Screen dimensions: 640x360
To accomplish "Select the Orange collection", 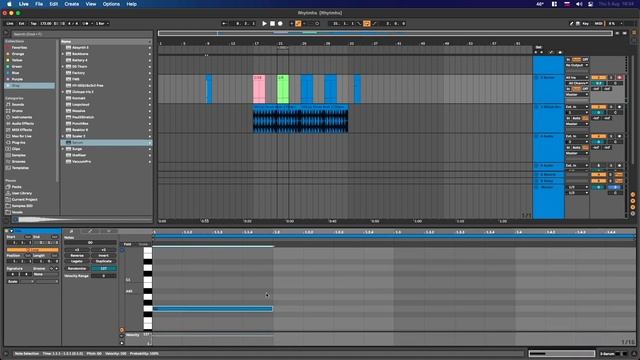I will 18,54.
